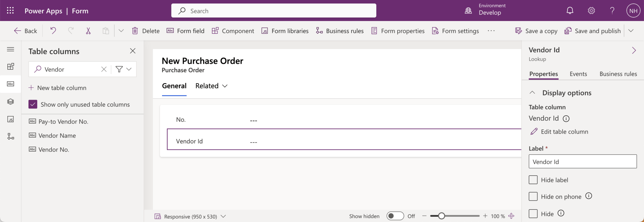644x222 pixels.
Task: Click the paste clipboard icon
Action: [106, 31]
